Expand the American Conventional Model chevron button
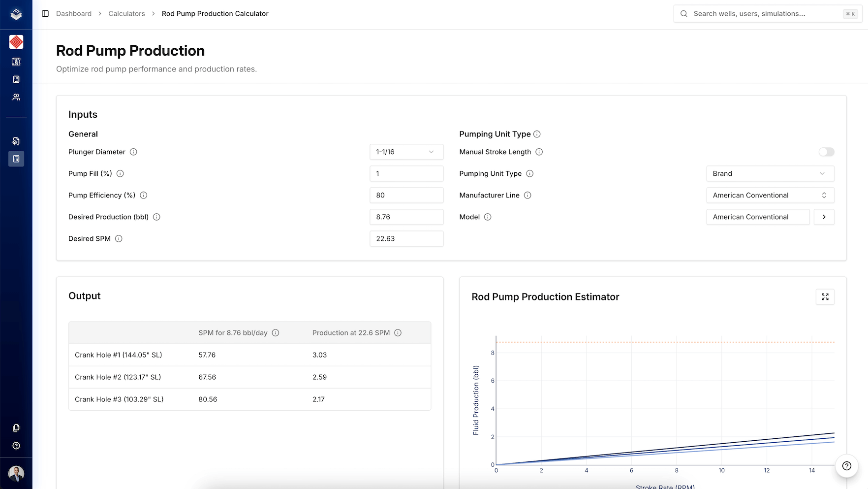 824,217
